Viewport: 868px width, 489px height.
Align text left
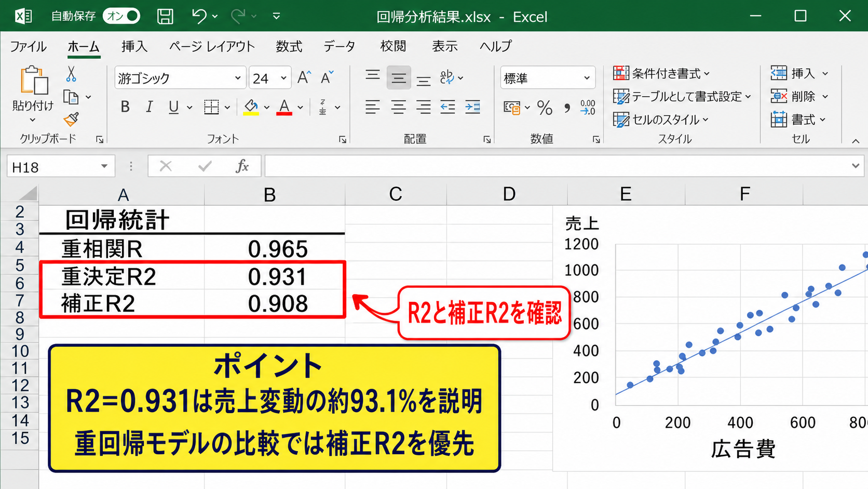(372, 107)
